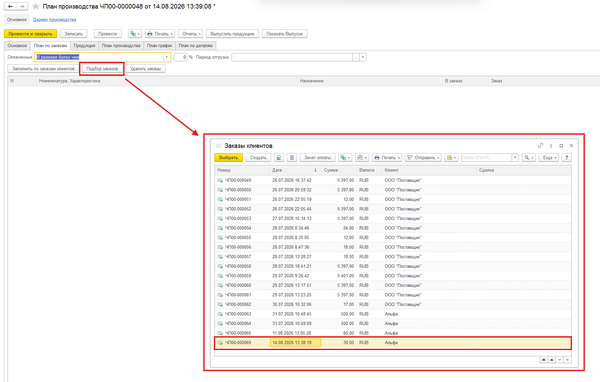Click the Период отгрузки input field

292,57
